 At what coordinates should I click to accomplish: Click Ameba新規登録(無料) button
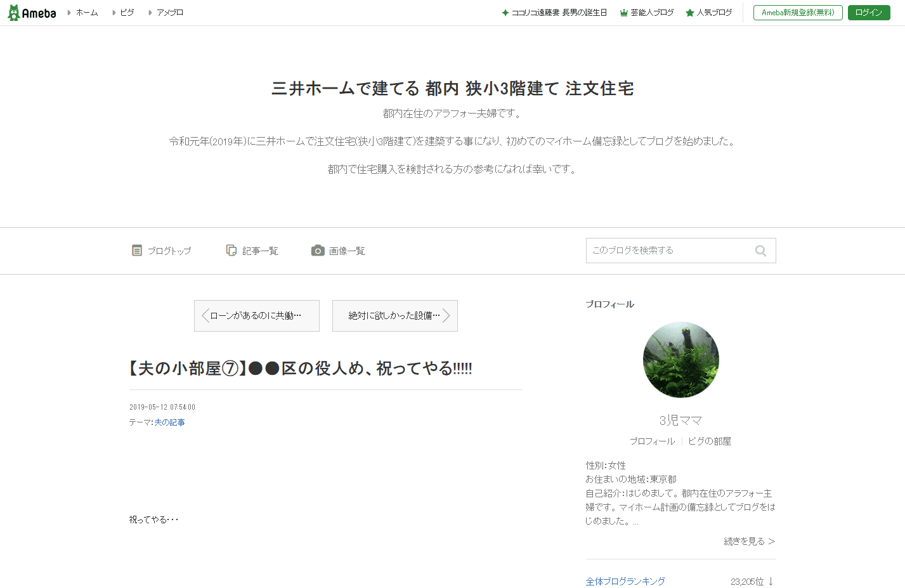click(798, 13)
